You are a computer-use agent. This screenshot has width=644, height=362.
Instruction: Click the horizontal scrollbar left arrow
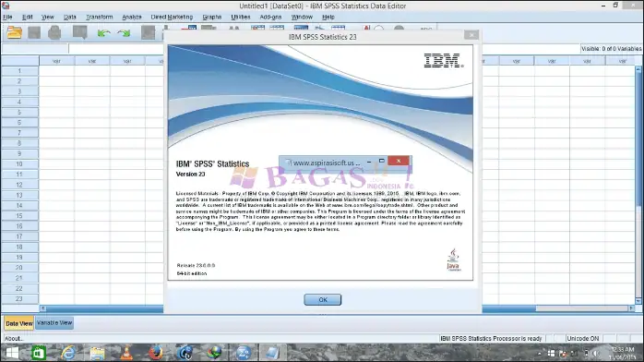(42, 308)
